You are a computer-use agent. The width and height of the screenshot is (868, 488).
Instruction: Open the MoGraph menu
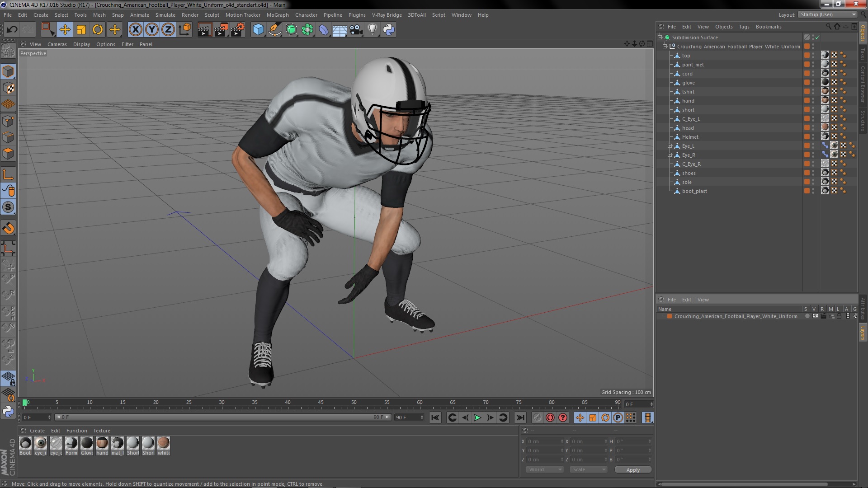(277, 15)
